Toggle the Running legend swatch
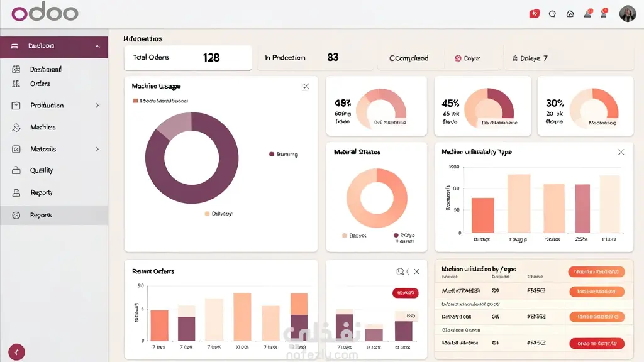This screenshot has height=362, width=644. click(x=272, y=155)
